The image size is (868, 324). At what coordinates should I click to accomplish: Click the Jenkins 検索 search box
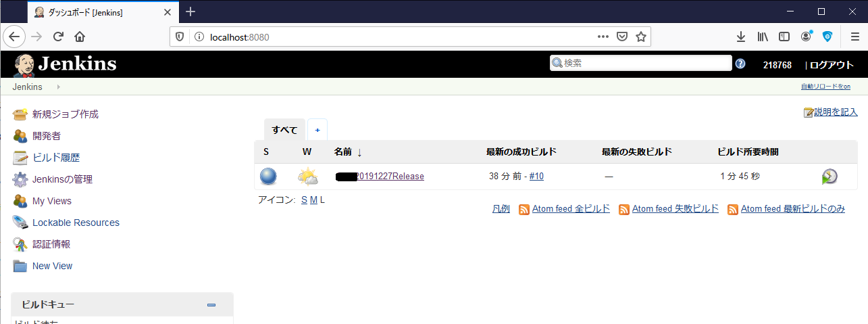(x=640, y=63)
